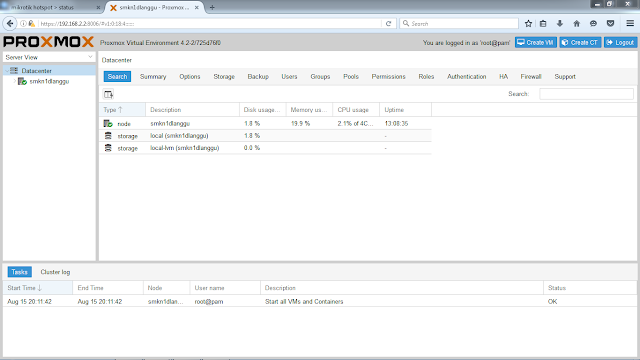640x360 pixels.
Task: Click the Disk usage column header
Action: click(262, 110)
